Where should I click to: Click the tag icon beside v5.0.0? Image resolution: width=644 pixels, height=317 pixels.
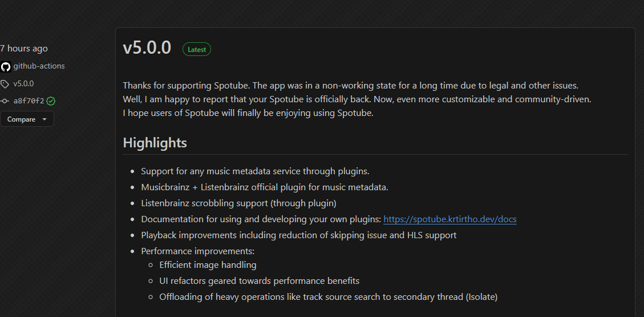click(5, 85)
